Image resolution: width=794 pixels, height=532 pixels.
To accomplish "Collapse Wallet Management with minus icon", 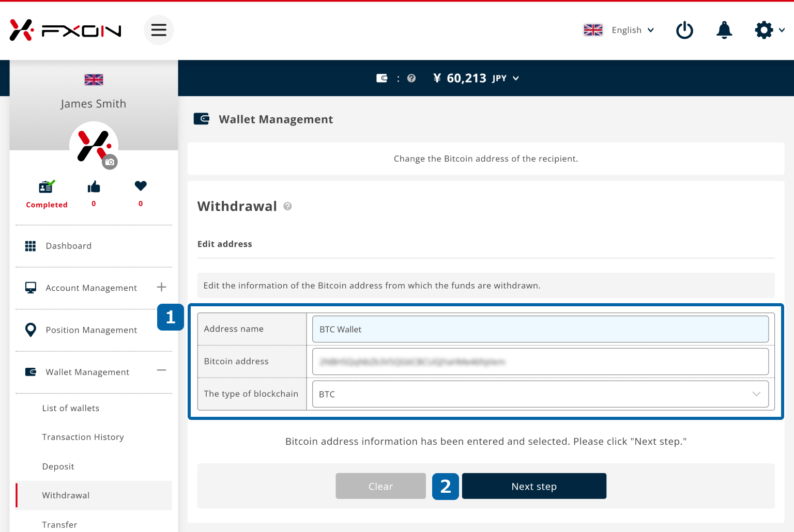I will click(161, 370).
